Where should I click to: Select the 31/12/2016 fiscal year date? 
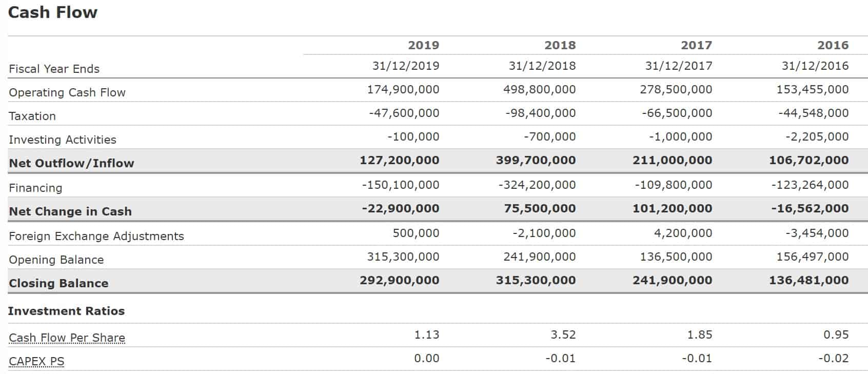coord(815,66)
